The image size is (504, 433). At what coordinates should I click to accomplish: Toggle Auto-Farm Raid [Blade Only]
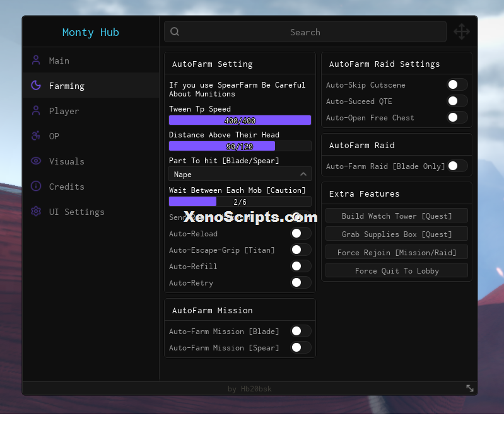coord(457,166)
